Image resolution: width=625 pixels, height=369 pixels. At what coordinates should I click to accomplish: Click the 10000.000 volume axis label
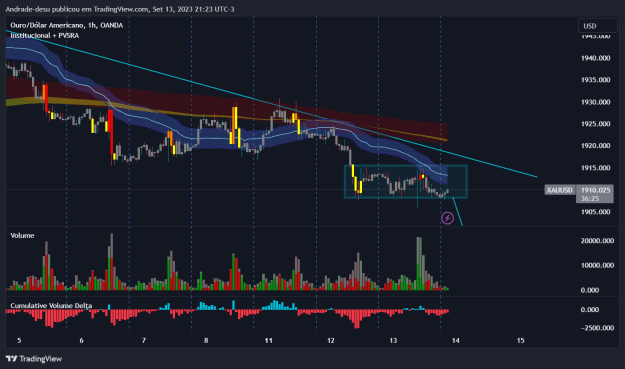click(x=597, y=265)
